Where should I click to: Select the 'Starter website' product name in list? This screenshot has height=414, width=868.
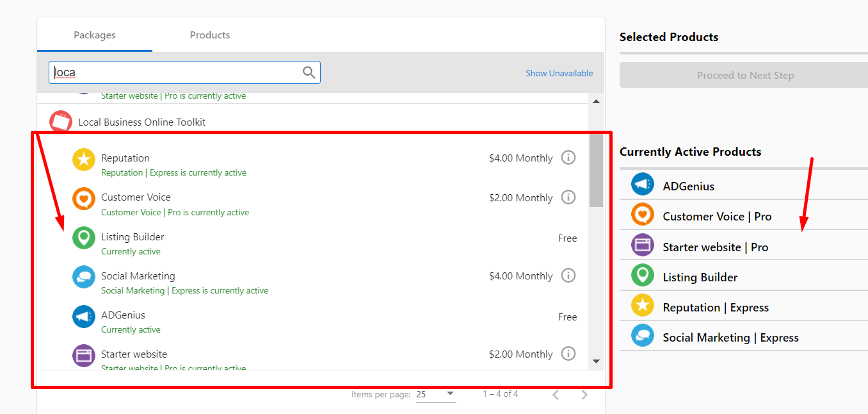click(x=134, y=354)
